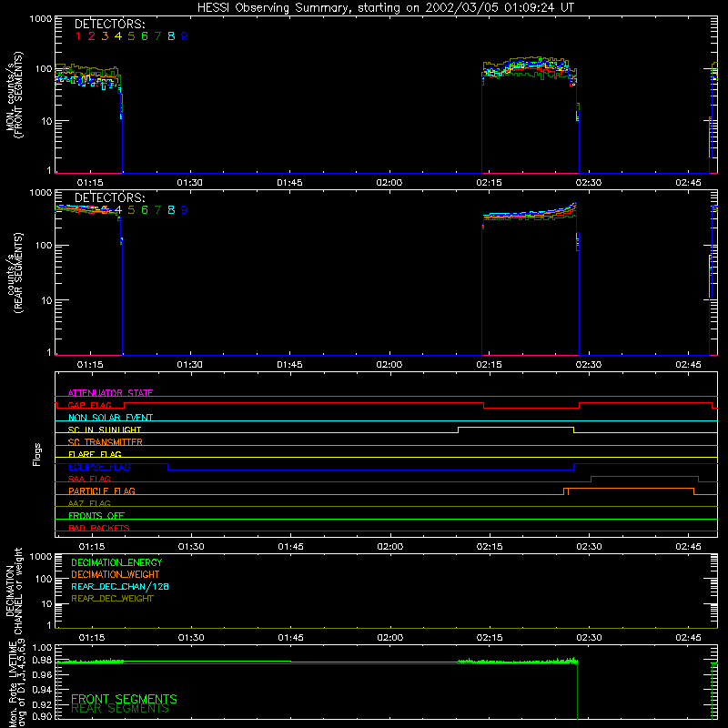
Task: Select olive detector number 5 in the rear segments legend
Action: (131, 210)
